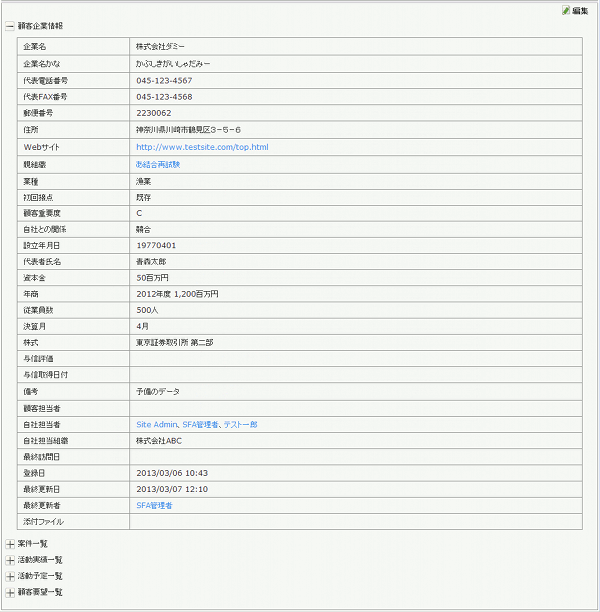600x612 pixels.
Task: Open SFA管理者 link in 自社担当者 row
Action: [x=200, y=425]
